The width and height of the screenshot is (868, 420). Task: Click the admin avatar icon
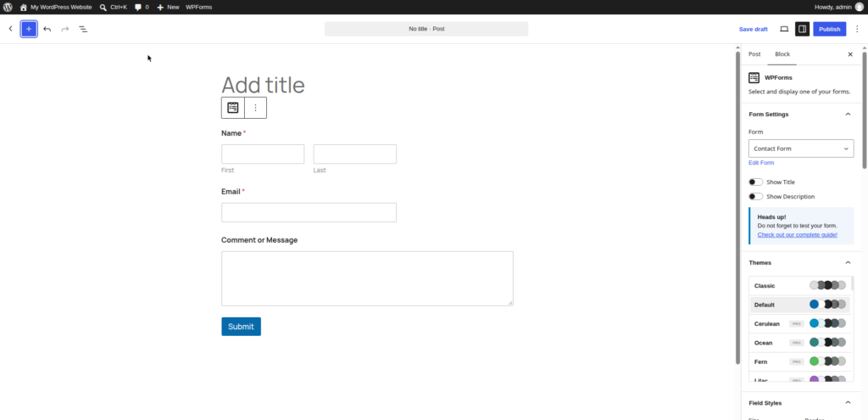tap(860, 7)
